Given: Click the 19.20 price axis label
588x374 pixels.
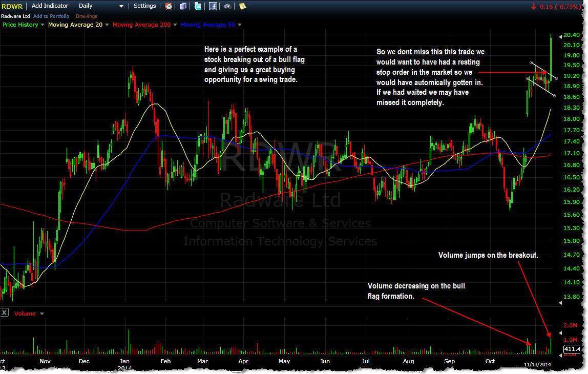Looking at the screenshot, I should tap(572, 76).
